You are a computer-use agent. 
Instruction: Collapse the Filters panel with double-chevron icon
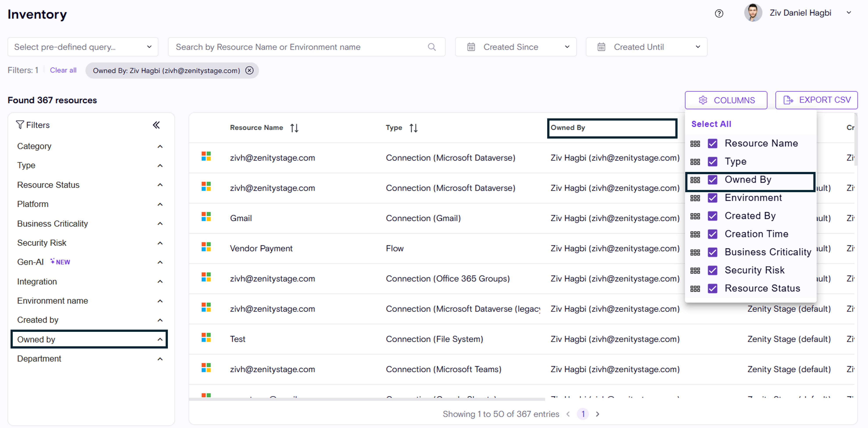[x=156, y=125]
